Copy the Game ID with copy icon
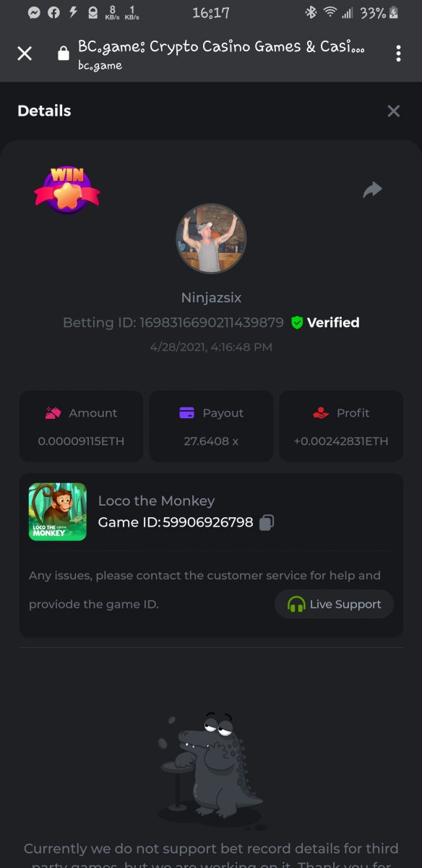This screenshot has height=868, width=422. [267, 522]
